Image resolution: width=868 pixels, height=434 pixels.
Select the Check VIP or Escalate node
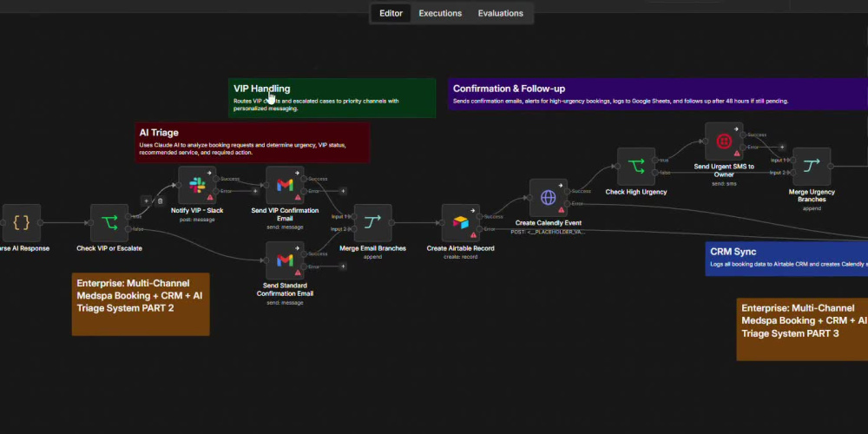click(x=109, y=223)
